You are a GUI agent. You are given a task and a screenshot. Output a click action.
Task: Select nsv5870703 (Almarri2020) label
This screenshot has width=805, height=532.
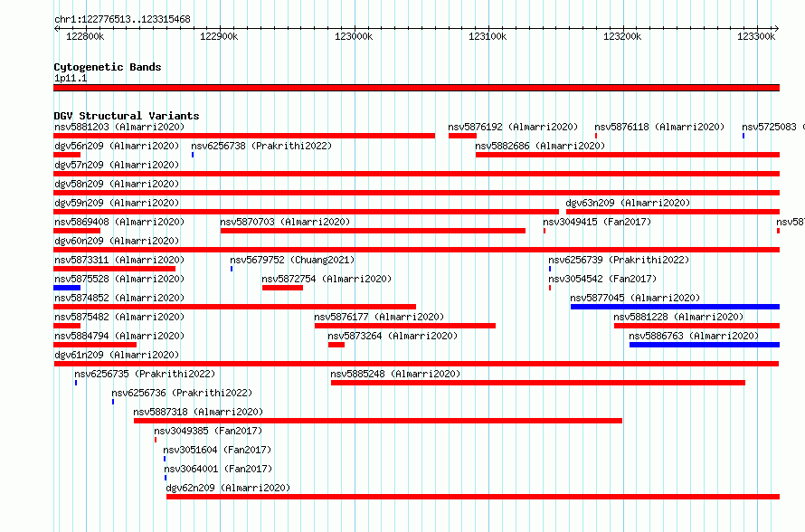click(285, 222)
